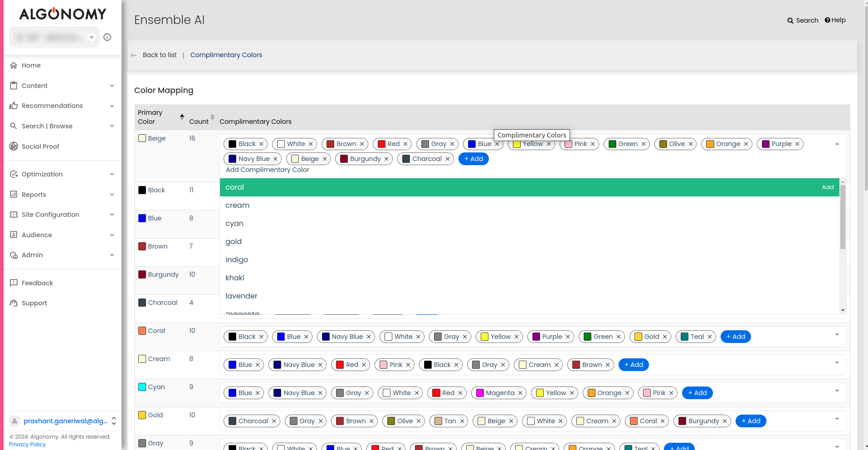Image resolution: width=868 pixels, height=450 pixels.
Task: Select cream from the color dropdown list
Action: (529, 205)
